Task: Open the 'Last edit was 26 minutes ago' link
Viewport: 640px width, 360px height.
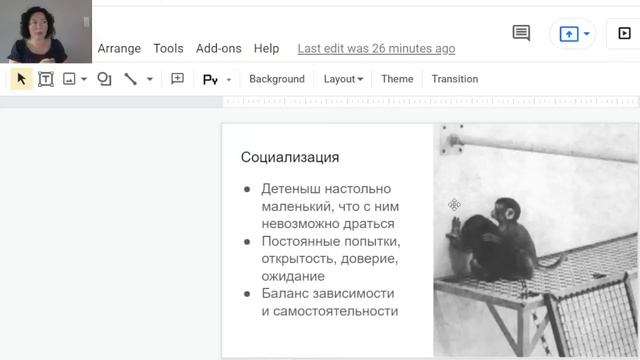Action: (376, 49)
